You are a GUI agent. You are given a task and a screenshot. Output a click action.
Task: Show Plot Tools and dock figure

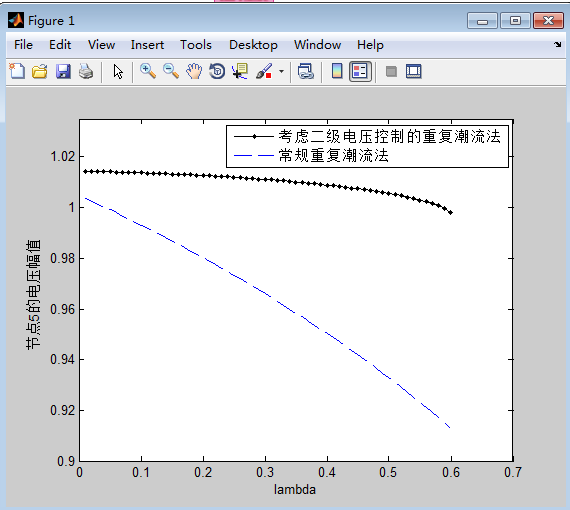(x=414, y=71)
